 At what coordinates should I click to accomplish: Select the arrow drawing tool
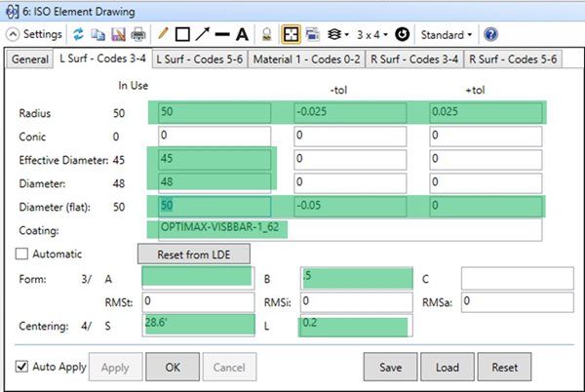click(202, 34)
